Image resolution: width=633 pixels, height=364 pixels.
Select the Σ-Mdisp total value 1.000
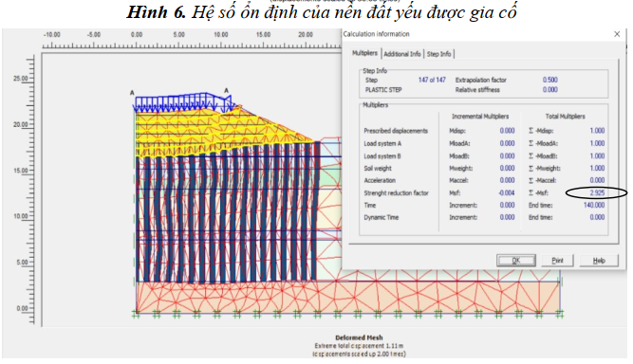click(597, 131)
